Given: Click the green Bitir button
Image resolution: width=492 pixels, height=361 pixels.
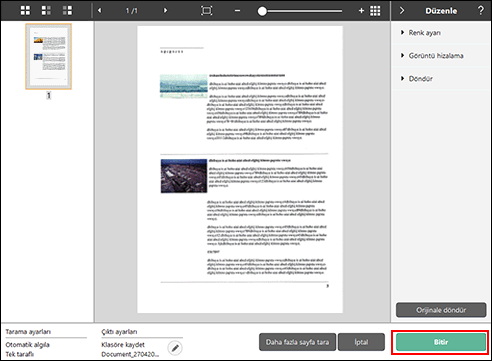Looking at the screenshot, I should click(x=441, y=342).
